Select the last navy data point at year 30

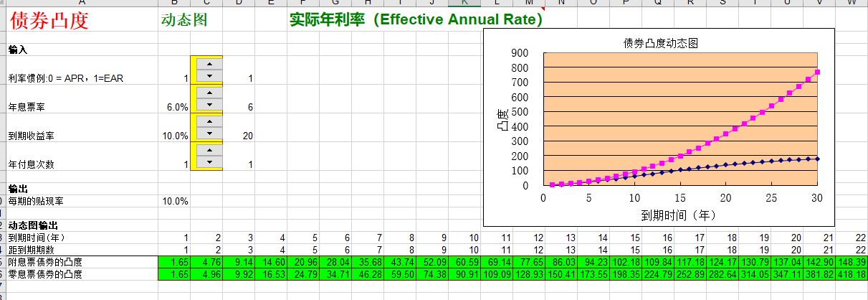tap(817, 159)
